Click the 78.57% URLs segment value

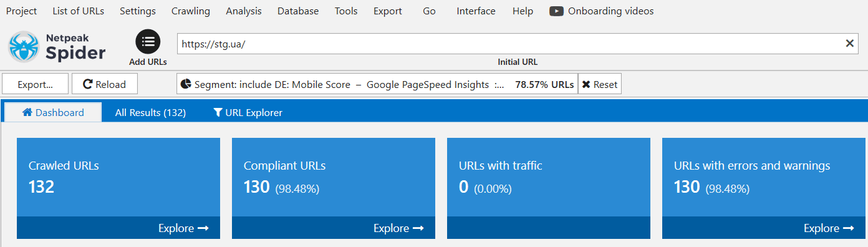544,84
